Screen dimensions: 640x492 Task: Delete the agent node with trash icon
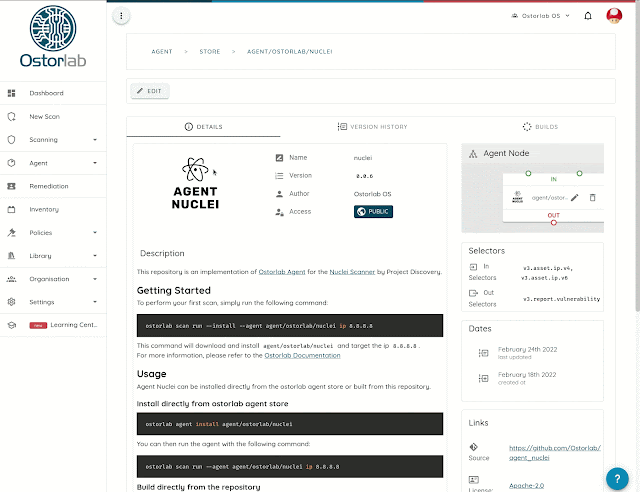[x=593, y=198]
